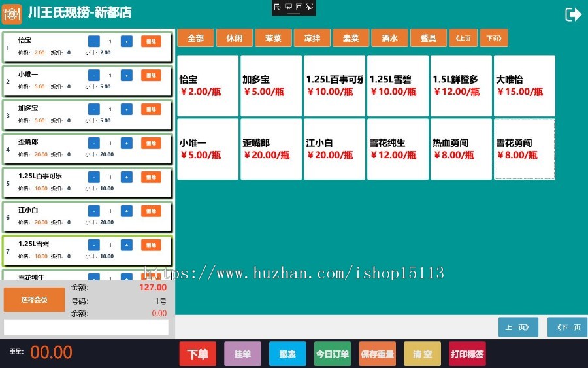Add 歪嘴郎 ¥20.00 product tile
Viewport: 588px width, 368px height.
[271, 149]
